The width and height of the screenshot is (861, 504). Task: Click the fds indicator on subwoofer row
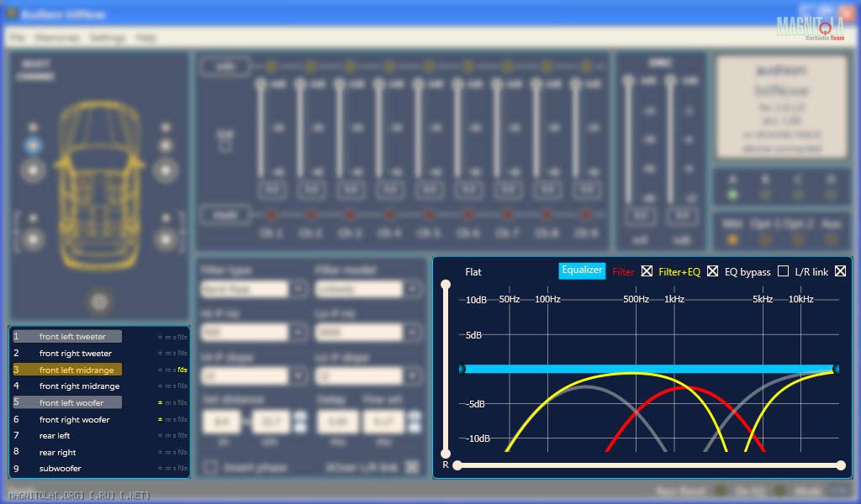pyautogui.click(x=182, y=469)
